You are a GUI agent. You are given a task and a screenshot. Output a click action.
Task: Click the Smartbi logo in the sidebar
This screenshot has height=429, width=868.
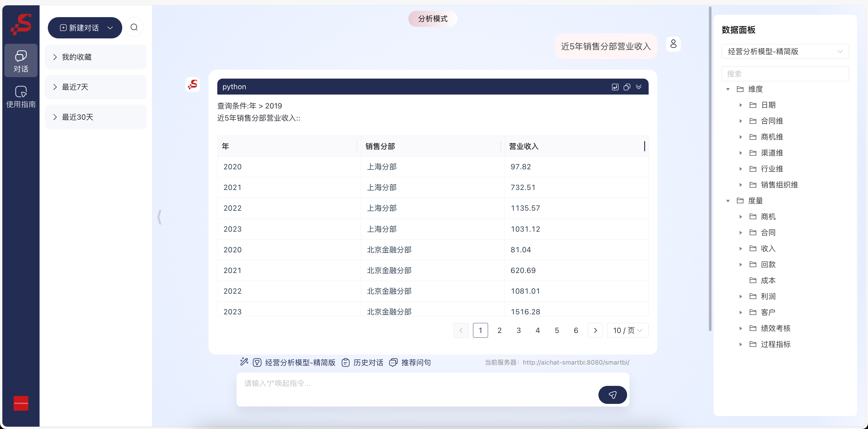[21, 24]
